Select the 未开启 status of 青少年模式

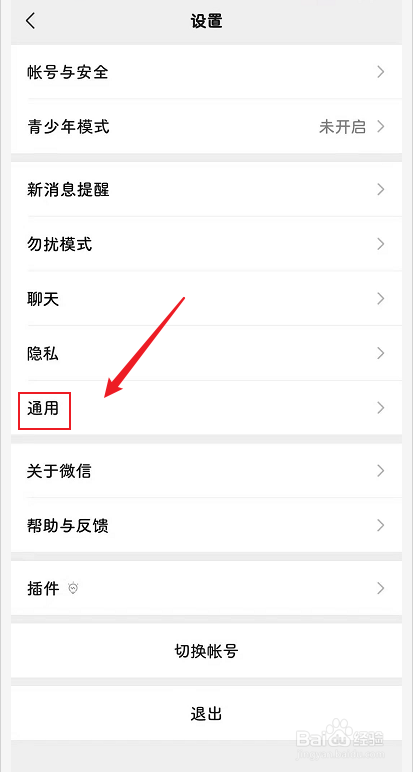click(x=342, y=128)
